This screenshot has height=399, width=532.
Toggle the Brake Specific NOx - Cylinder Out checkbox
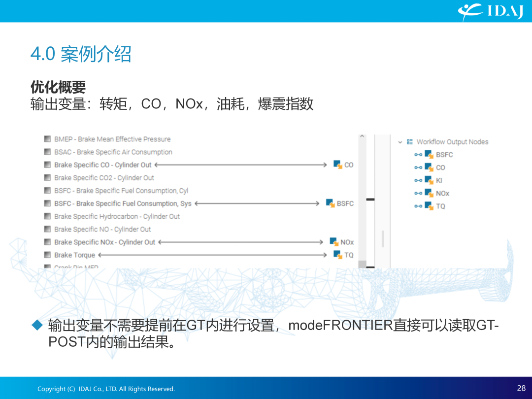pos(47,242)
